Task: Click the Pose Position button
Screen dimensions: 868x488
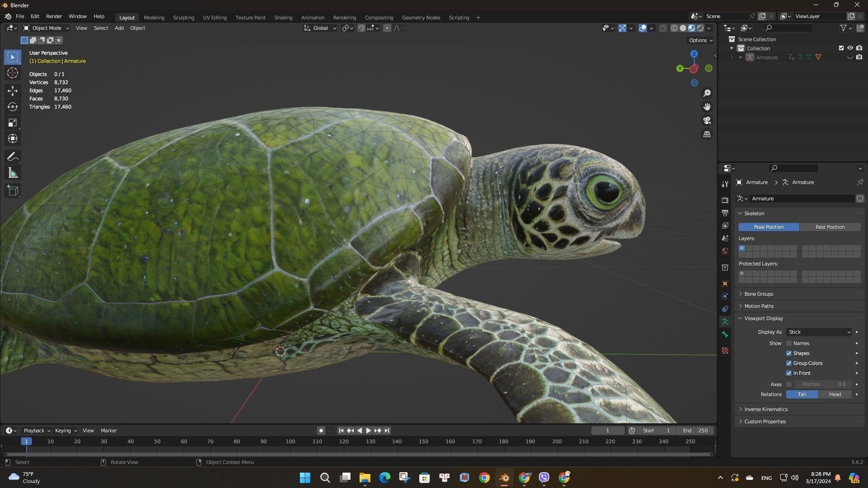Action: pos(768,227)
